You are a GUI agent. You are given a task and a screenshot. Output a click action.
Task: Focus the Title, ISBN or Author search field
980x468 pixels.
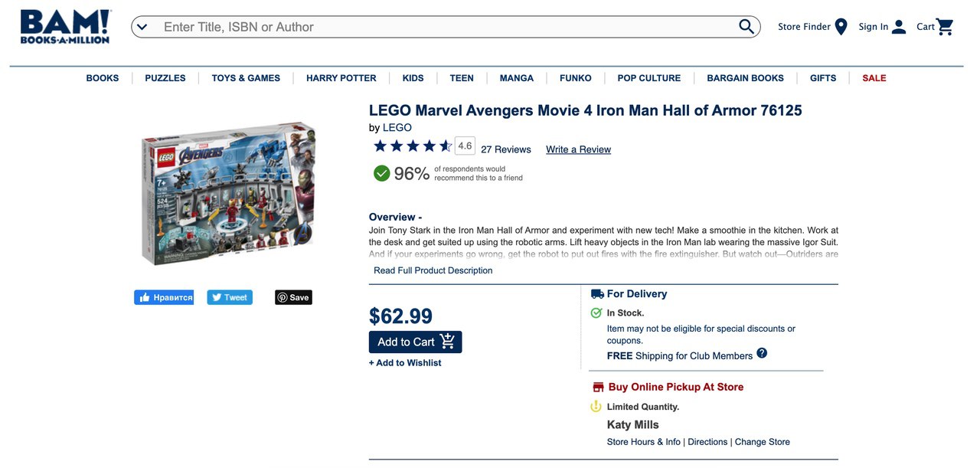446,27
